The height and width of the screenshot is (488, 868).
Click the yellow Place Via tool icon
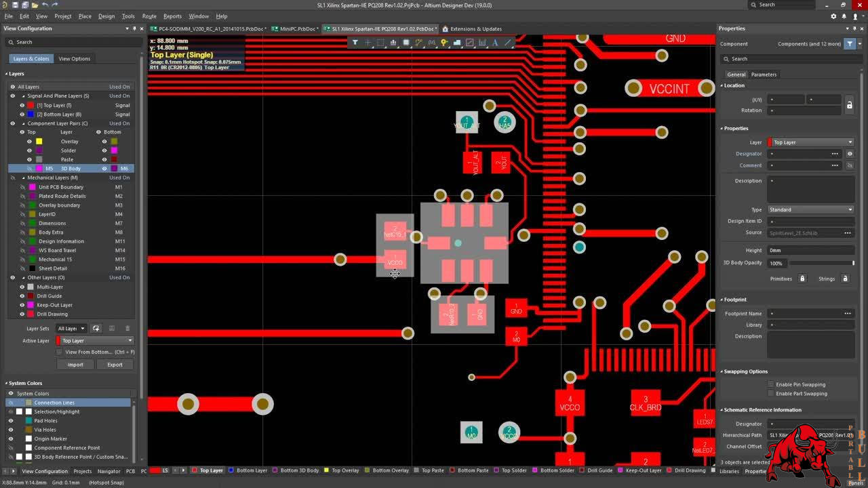click(444, 43)
